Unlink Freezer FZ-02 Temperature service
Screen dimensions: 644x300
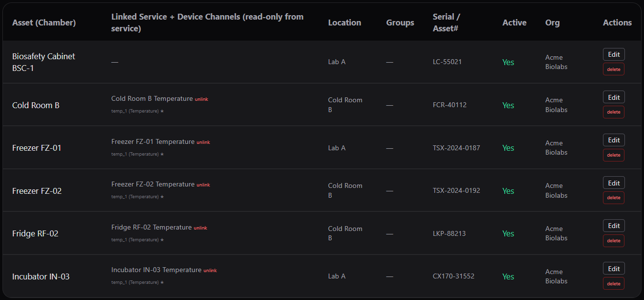pyautogui.click(x=203, y=185)
